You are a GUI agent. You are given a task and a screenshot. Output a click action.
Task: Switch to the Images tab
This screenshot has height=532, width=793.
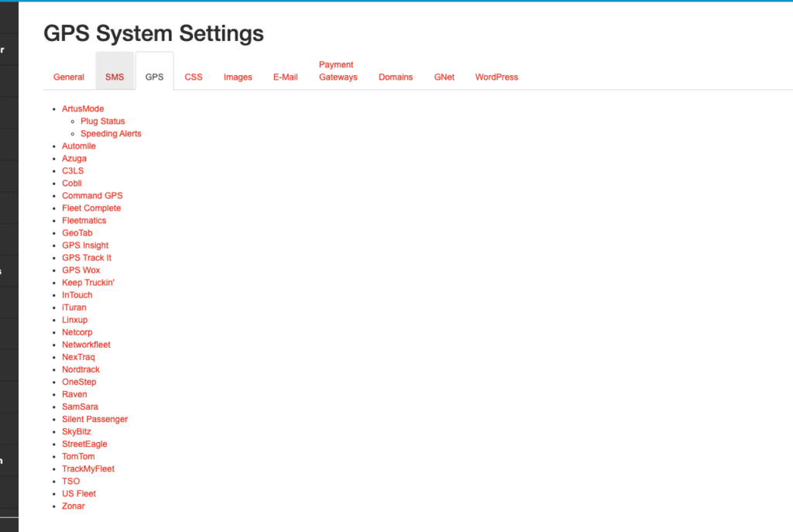(238, 77)
